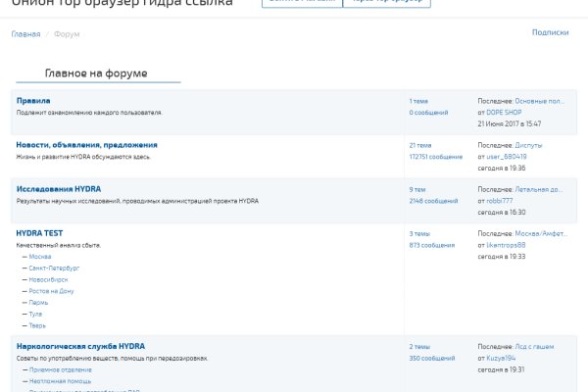588x392 pixels.
Task: Open the Правила forum section
Action: [x=33, y=101]
